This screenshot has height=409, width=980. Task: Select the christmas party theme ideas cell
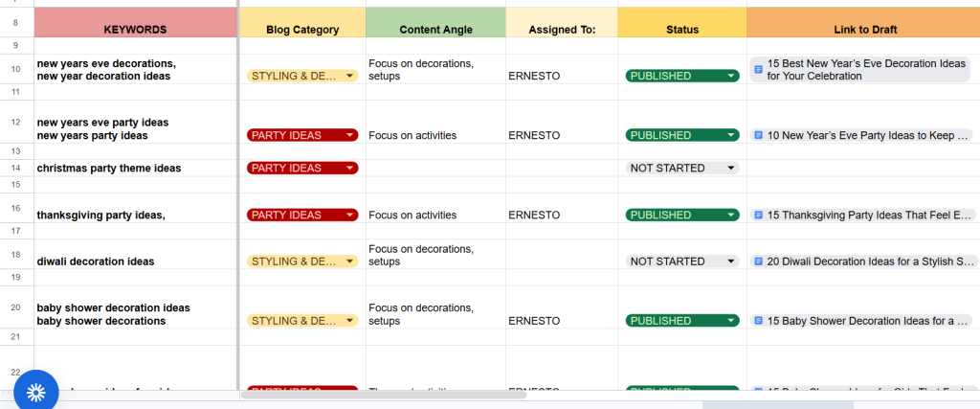(136, 168)
